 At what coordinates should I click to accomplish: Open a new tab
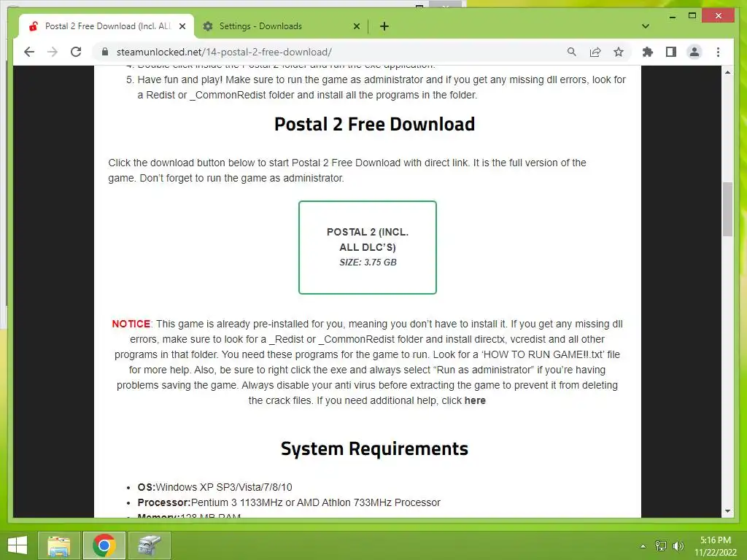click(384, 26)
